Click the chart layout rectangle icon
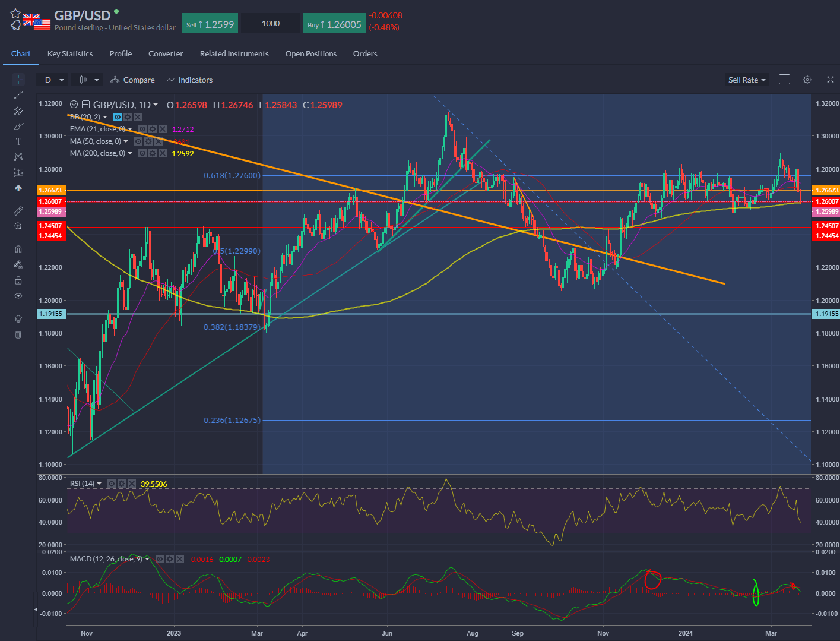Image resolution: width=840 pixels, height=641 pixels. pos(784,80)
